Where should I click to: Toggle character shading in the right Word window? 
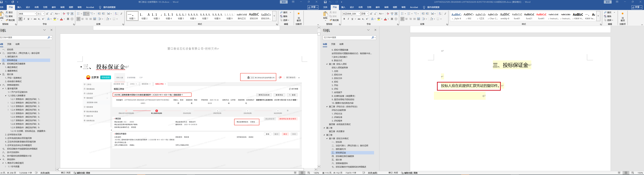coord(392,19)
